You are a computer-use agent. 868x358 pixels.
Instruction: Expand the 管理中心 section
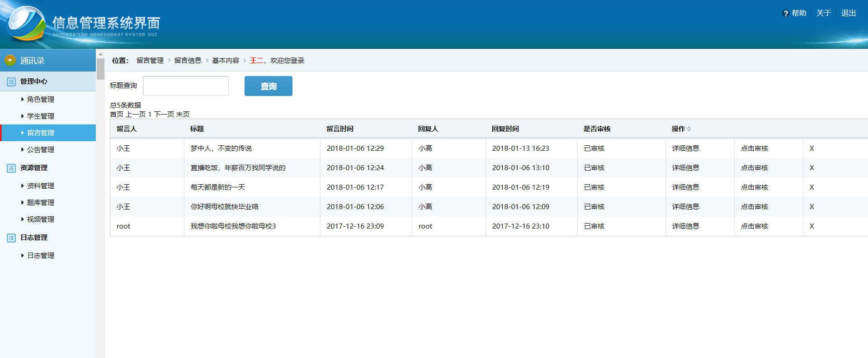click(x=48, y=81)
